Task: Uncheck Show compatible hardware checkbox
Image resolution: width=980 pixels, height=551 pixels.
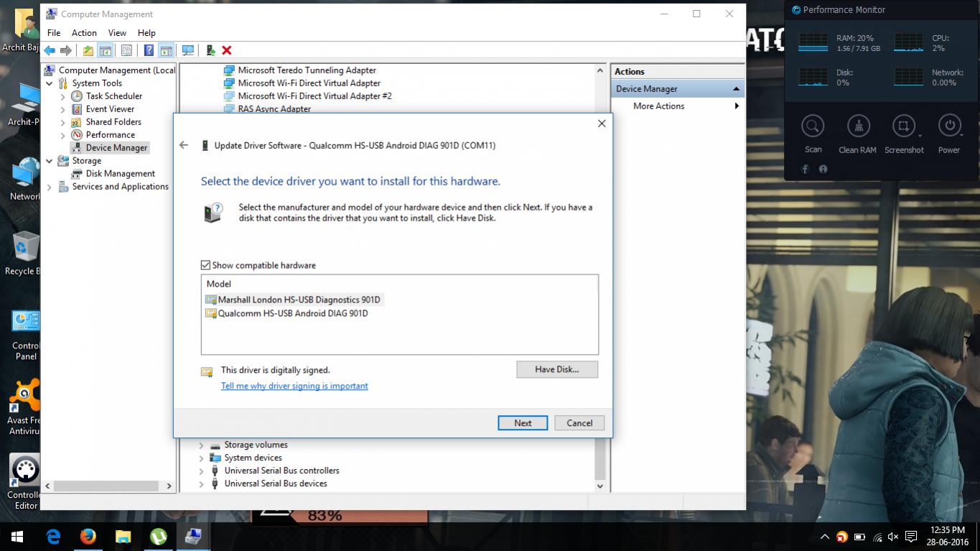Action: click(x=206, y=265)
